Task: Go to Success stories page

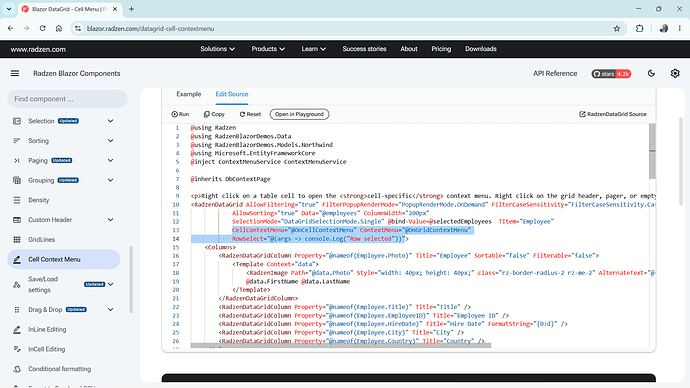Action: click(364, 49)
